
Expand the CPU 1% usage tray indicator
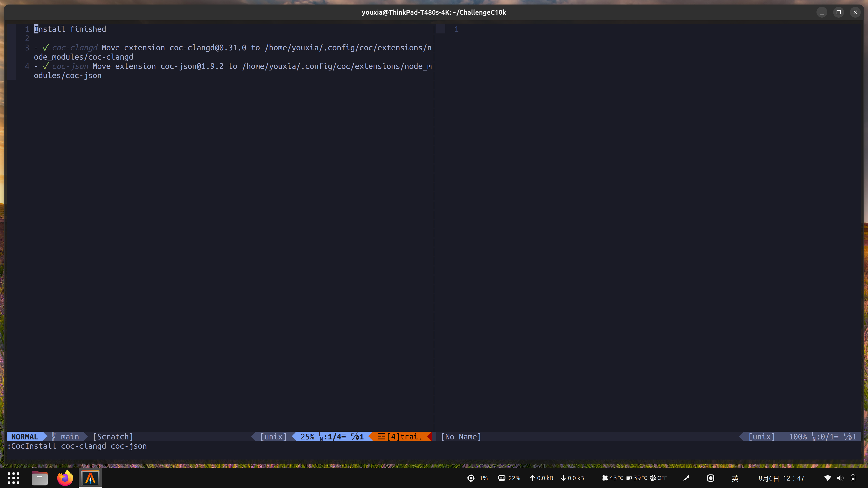point(477,478)
